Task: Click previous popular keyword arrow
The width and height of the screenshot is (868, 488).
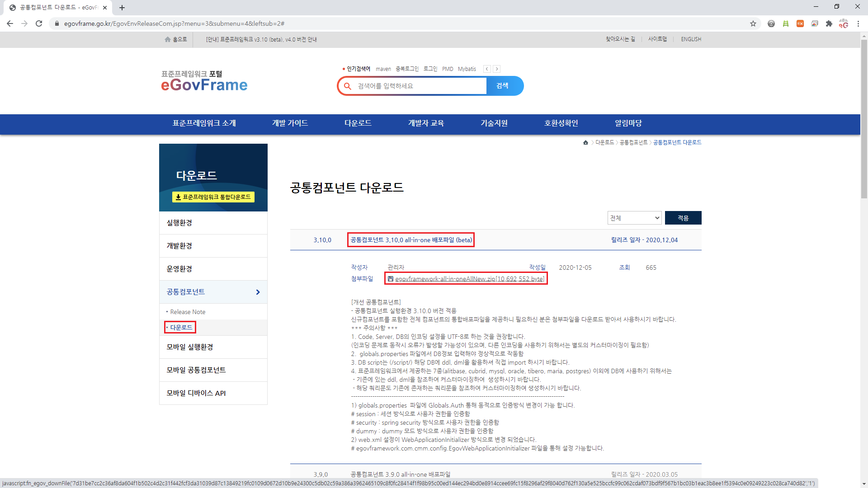Action: [x=487, y=69]
